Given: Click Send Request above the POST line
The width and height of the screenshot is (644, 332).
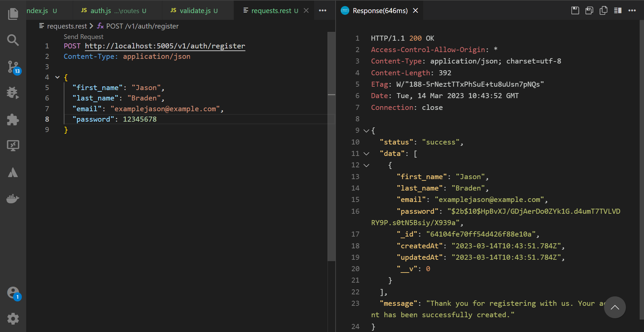Looking at the screenshot, I should (x=84, y=37).
